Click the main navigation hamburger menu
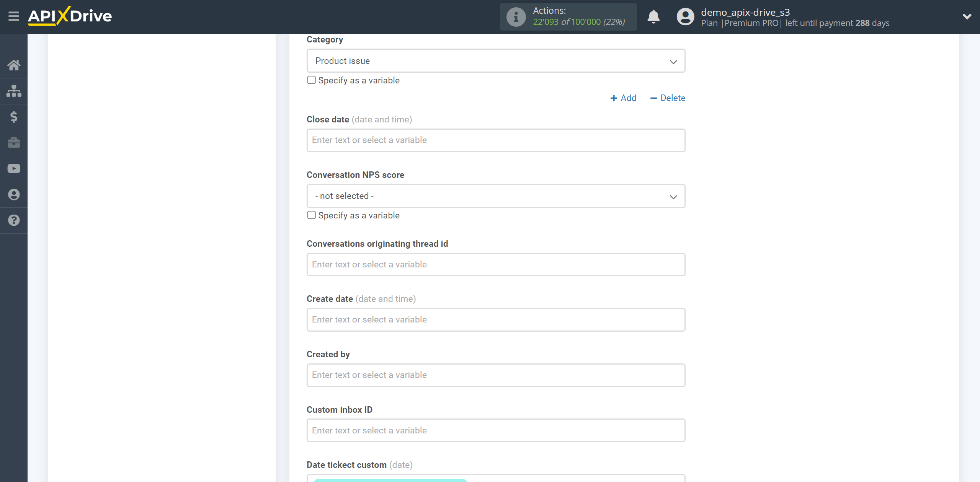The height and width of the screenshot is (482, 980). (x=14, y=16)
